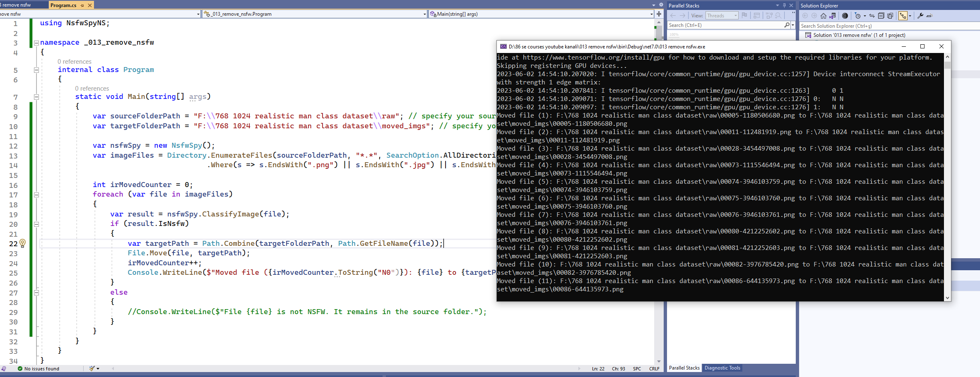Collapse the else block
This screenshot has height=377, width=980.
[36, 293]
